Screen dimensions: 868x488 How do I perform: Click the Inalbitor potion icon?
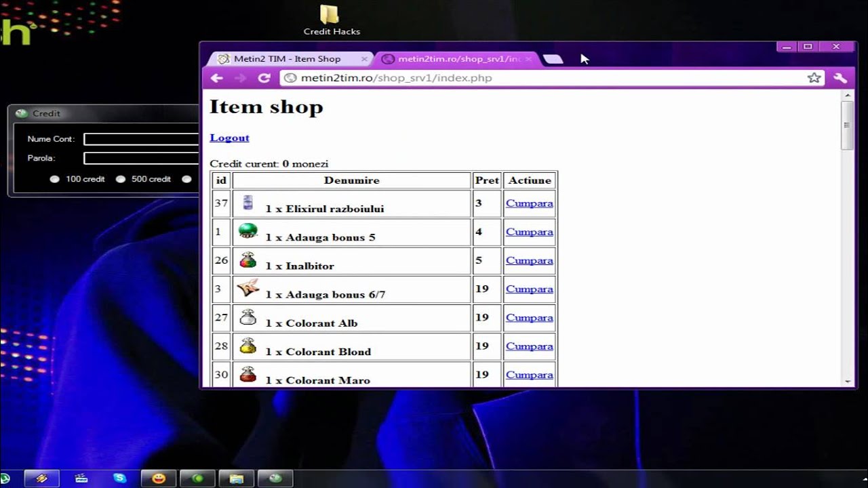pos(248,259)
